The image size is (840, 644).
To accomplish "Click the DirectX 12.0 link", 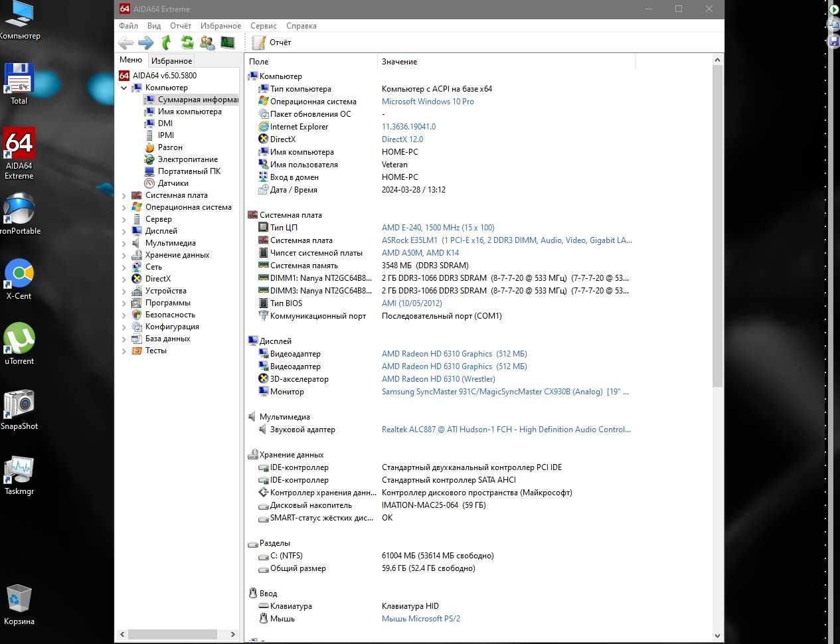I will [402, 139].
